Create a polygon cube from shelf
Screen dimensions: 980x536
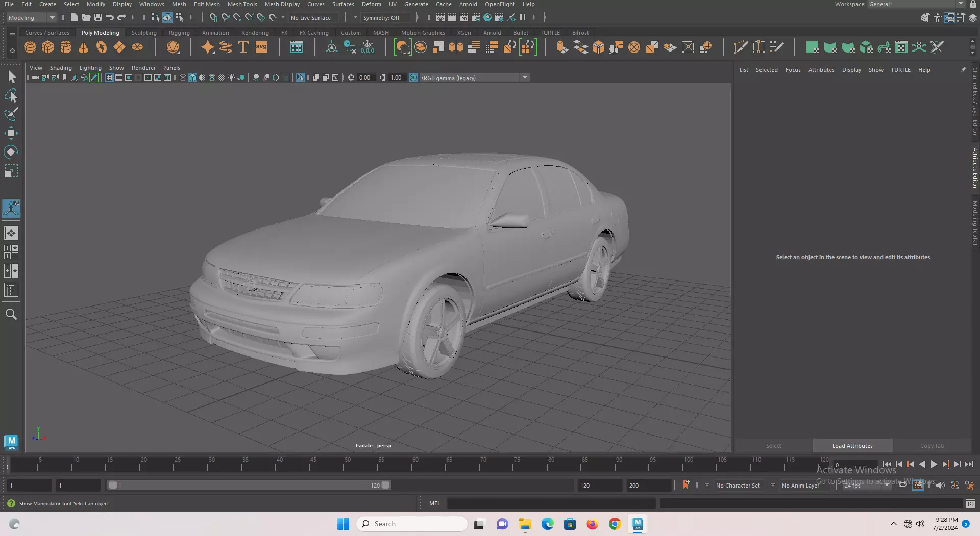[x=48, y=47]
